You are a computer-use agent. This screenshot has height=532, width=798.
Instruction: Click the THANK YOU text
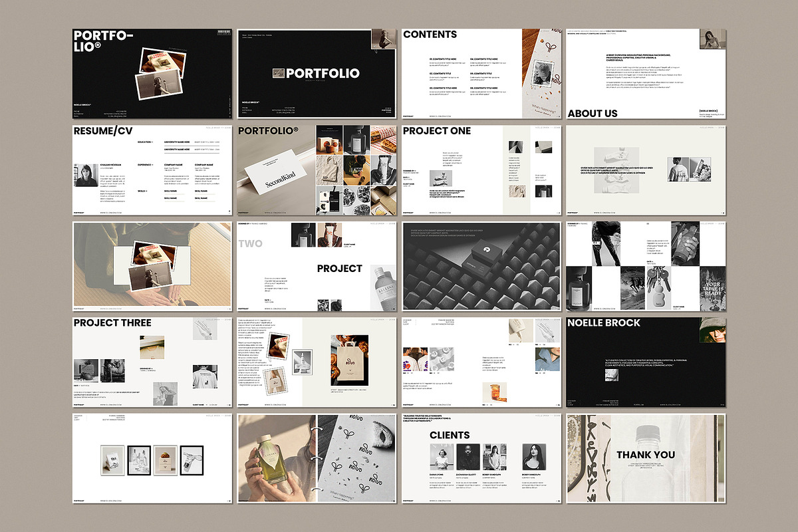pyautogui.click(x=646, y=455)
